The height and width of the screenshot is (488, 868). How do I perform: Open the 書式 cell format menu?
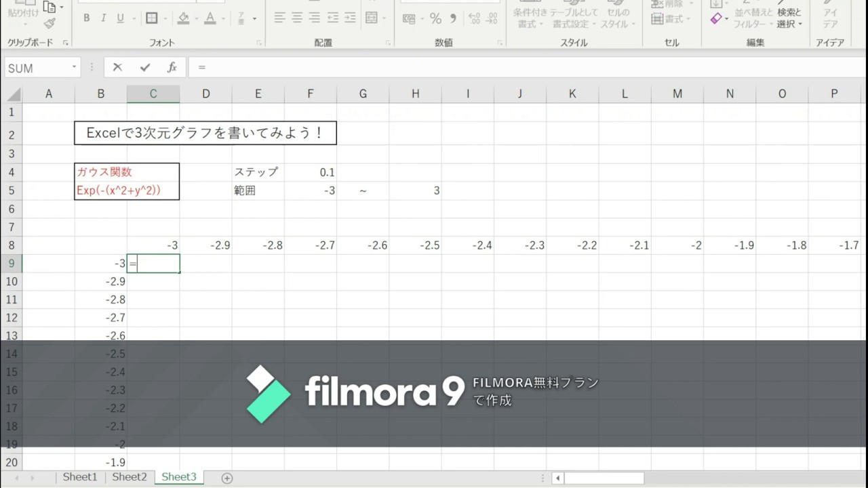[x=672, y=19]
